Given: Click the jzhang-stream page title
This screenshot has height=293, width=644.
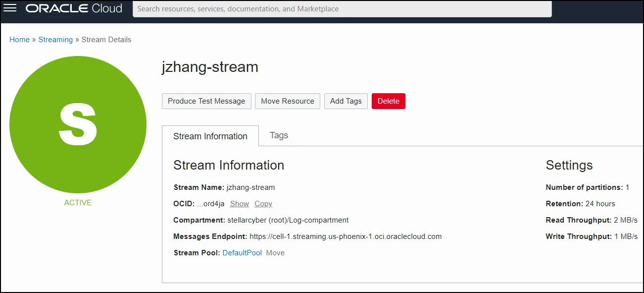Looking at the screenshot, I should point(210,67).
